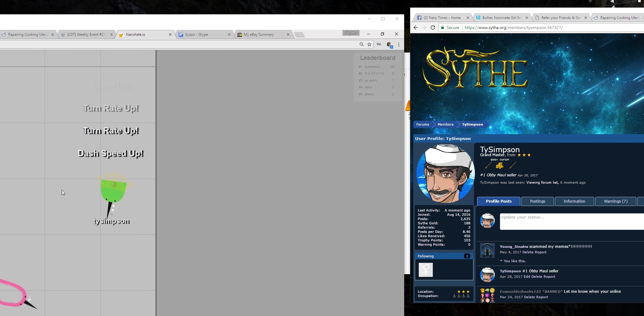
Task: Click the Viewing forum list link
Action: pyautogui.click(x=542, y=182)
